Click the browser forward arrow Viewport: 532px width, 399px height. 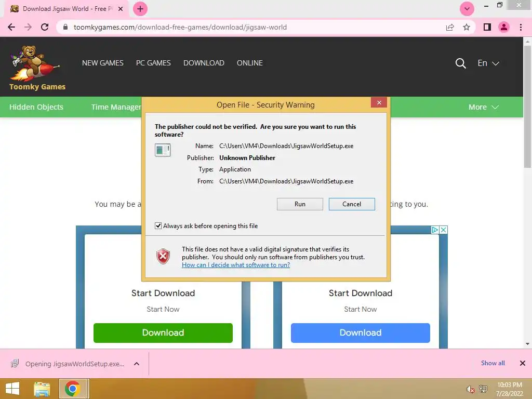click(x=28, y=27)
